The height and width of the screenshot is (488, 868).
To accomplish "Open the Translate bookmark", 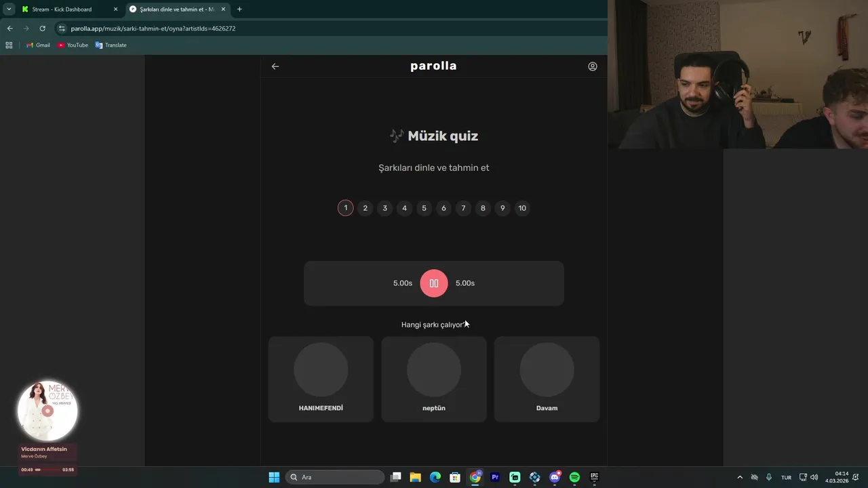I will coord(111,45).
